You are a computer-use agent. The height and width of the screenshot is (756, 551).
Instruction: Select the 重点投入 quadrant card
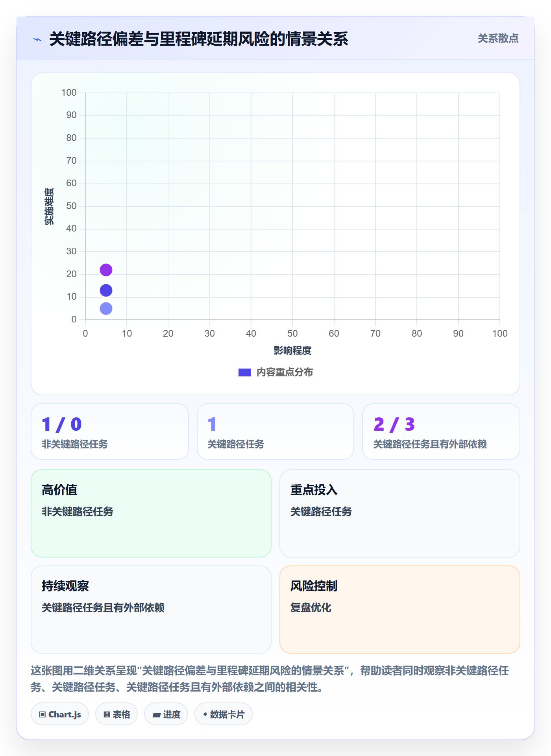(x=400, y=513)
